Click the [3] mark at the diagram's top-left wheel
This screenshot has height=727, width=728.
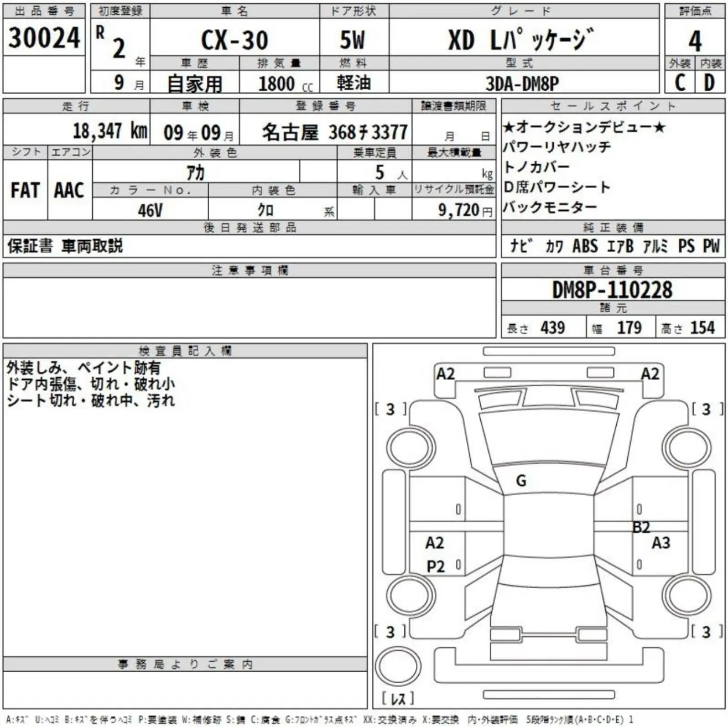(x=391, y=409)
